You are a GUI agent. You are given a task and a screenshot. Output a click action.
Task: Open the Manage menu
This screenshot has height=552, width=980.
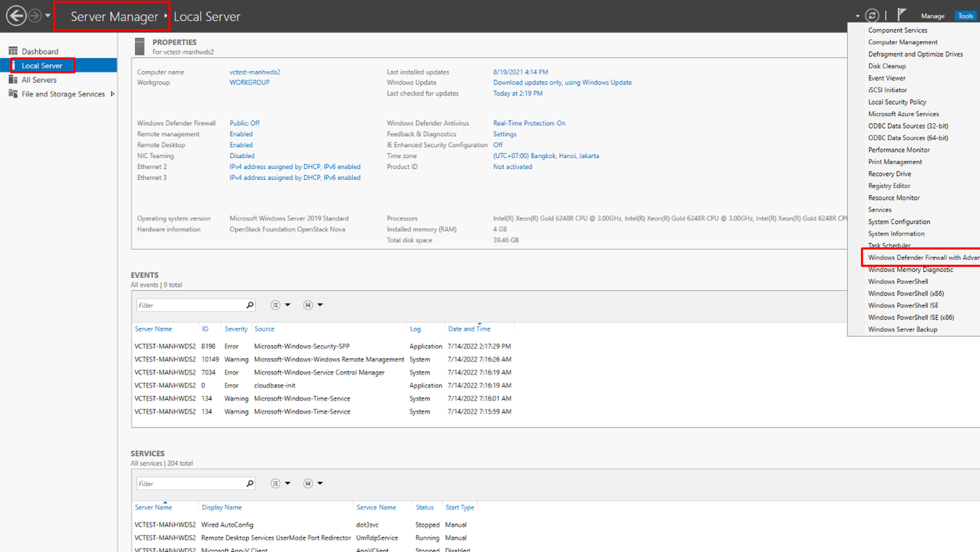[932, 16]
